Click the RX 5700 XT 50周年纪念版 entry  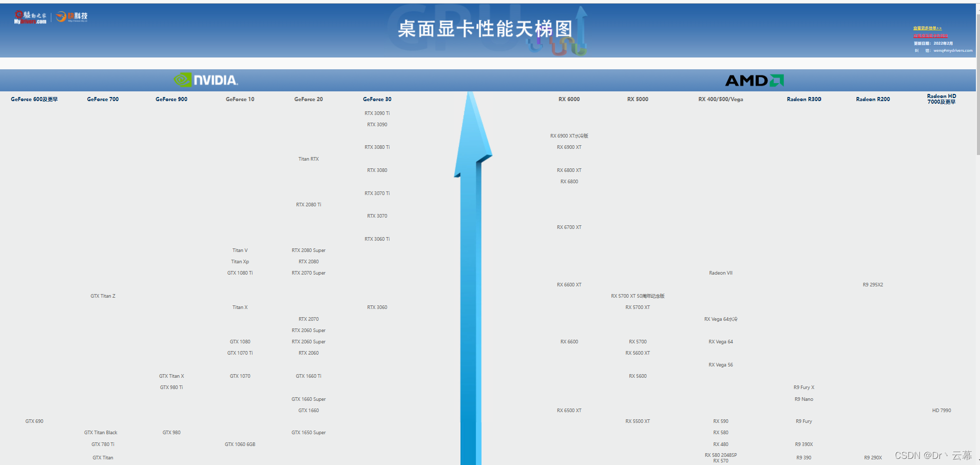tap(638, 296)
